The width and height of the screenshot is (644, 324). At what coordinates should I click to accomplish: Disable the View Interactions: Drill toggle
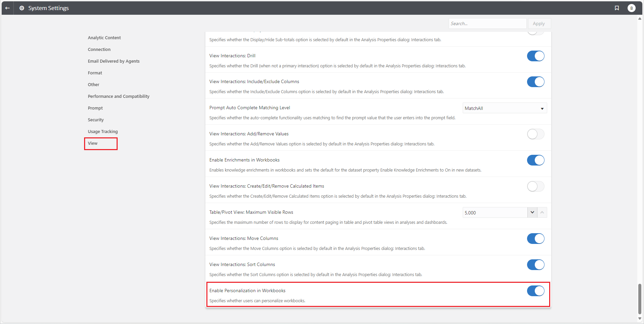(535, 56)
